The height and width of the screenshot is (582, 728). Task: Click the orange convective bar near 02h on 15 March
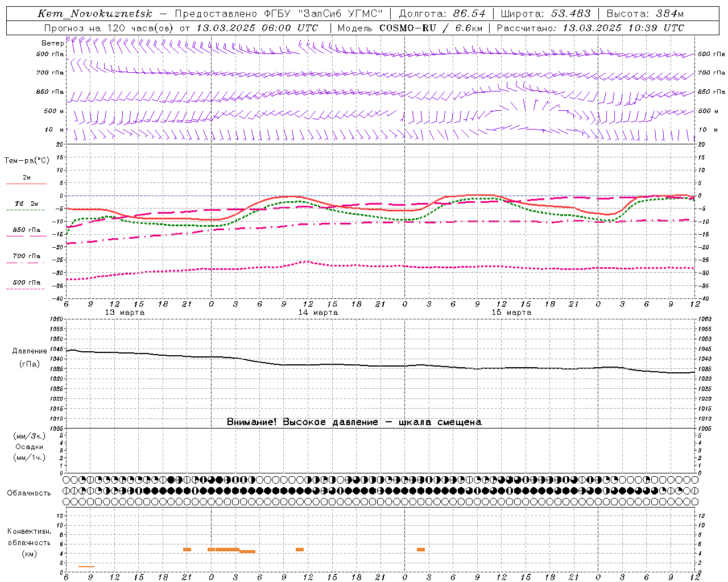point(421,549)
